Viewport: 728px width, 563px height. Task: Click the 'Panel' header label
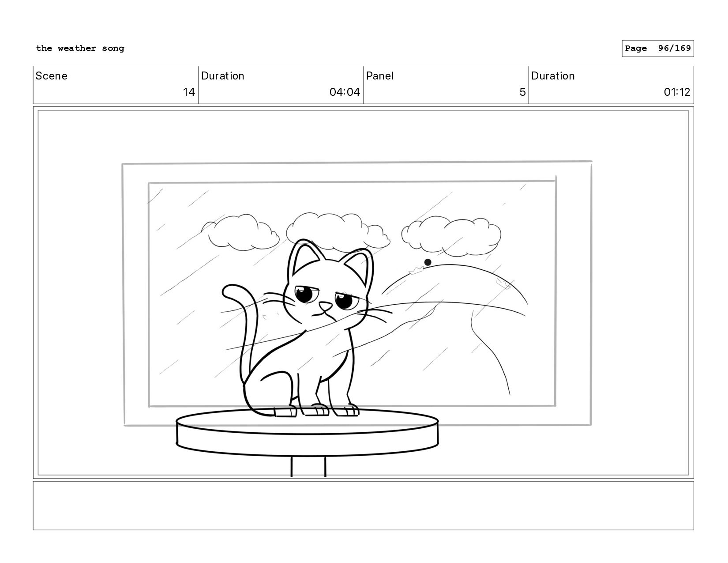pyautogui.click(x=380, y=76)
